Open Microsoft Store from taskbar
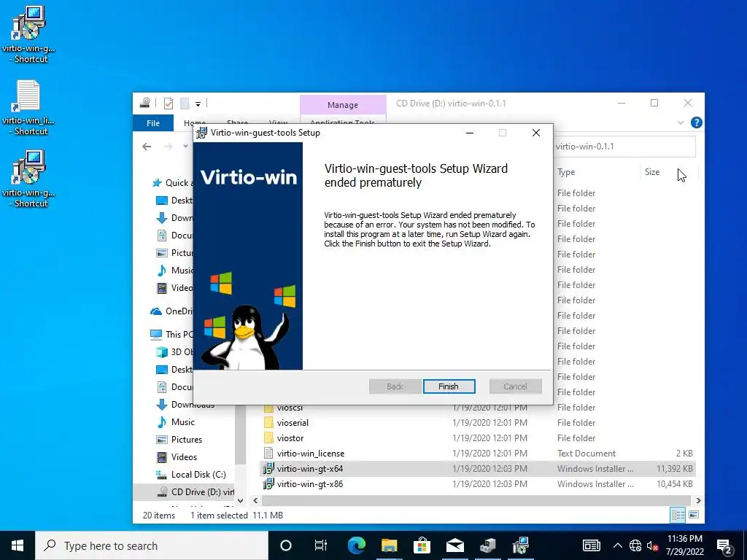Viewport: 747px width, 560px height. click(x=422, y=545)
